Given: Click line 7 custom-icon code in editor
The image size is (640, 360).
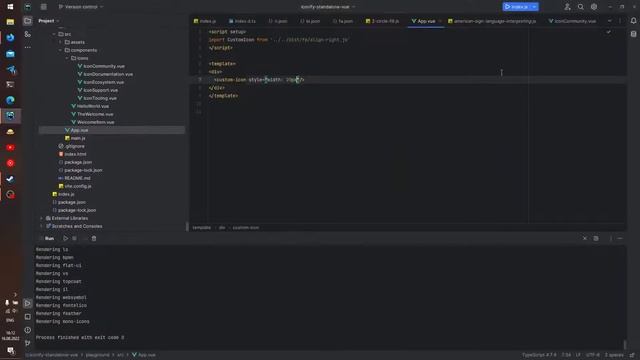Looking at the screenshot, I should [259, 80].
